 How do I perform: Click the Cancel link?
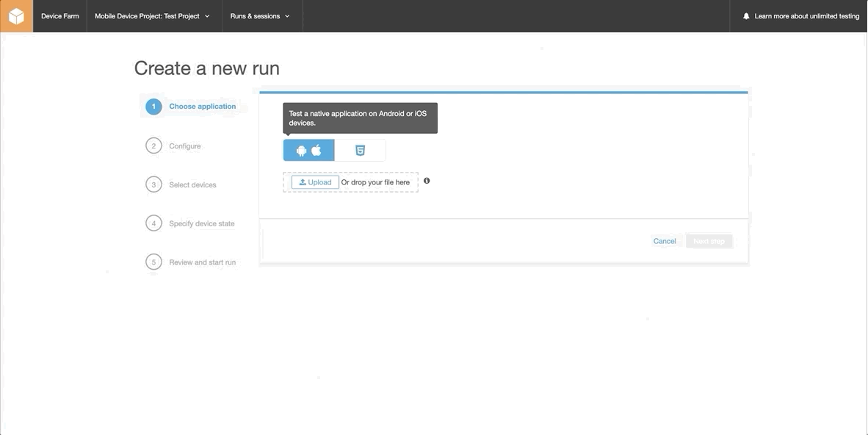click(x=665, y=241)
